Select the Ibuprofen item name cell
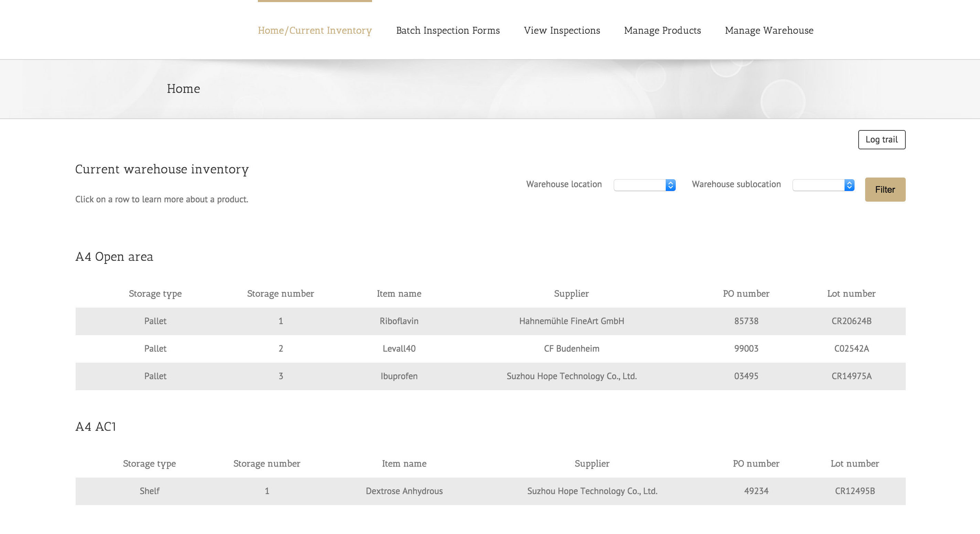The width and height of the screenshot is (980, 534). 399,376
